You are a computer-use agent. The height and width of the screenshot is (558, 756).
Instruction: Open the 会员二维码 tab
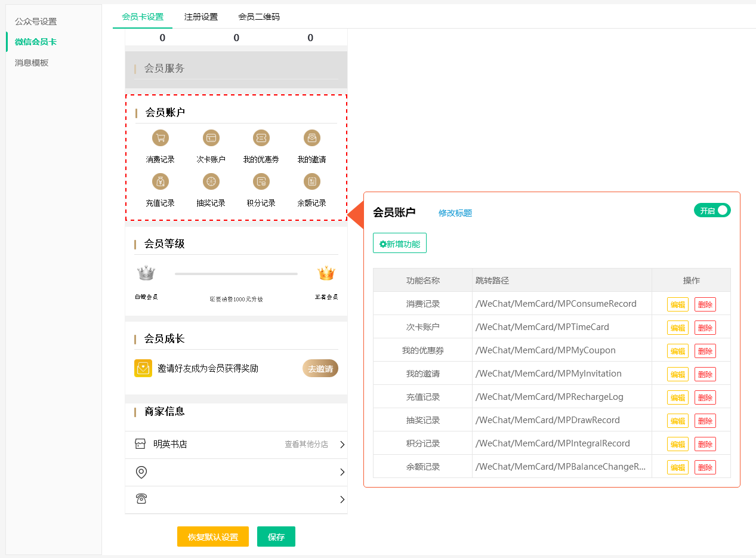pos(258,17)
